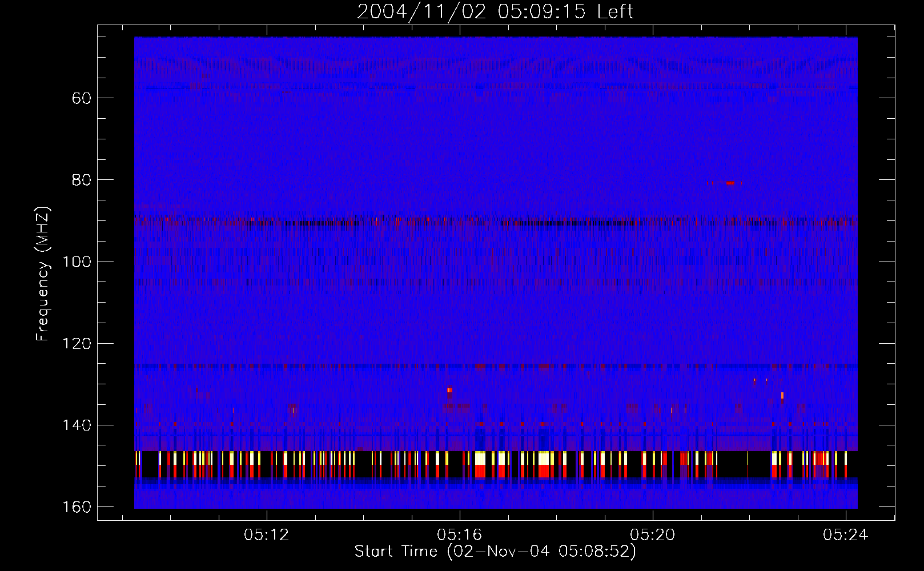Select the 05:12 time tick label

[267, 534]
